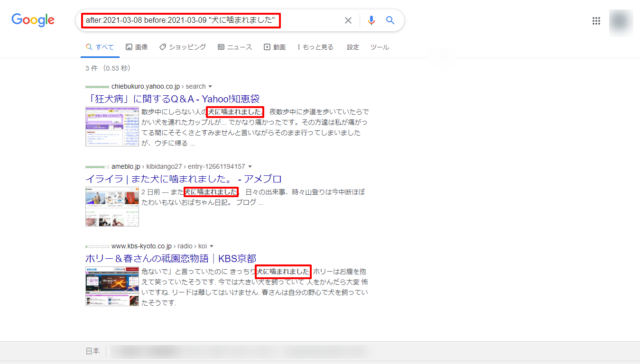Click the 2 日前 snippet date
The image size is (640, 364).
[x=151, y=192]
